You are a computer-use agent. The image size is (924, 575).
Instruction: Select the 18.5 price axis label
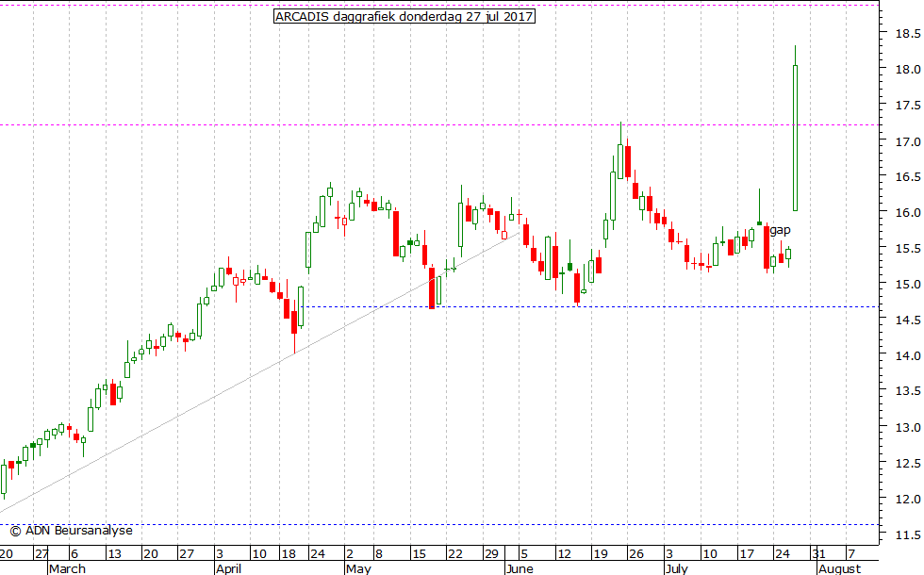click(x=908, y=34)
